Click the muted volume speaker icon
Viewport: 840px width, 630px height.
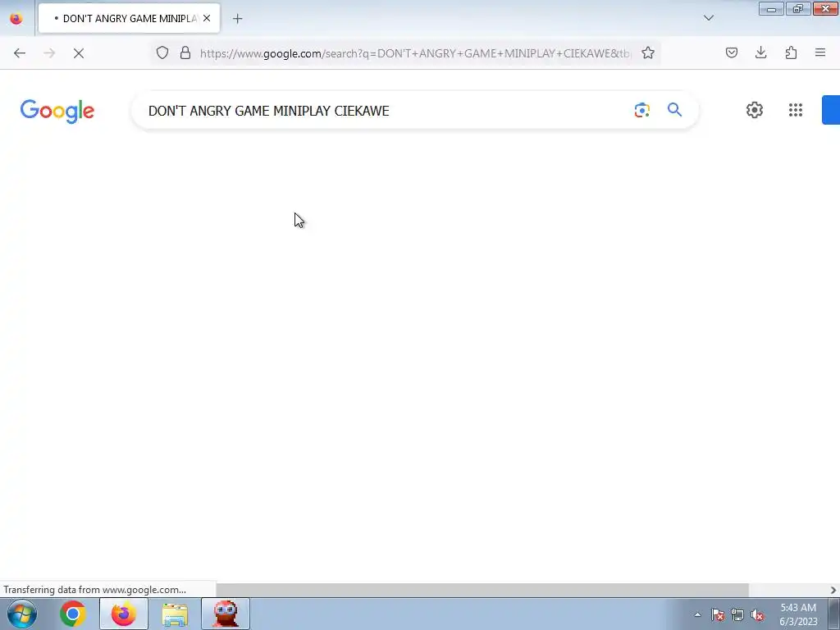757,614
